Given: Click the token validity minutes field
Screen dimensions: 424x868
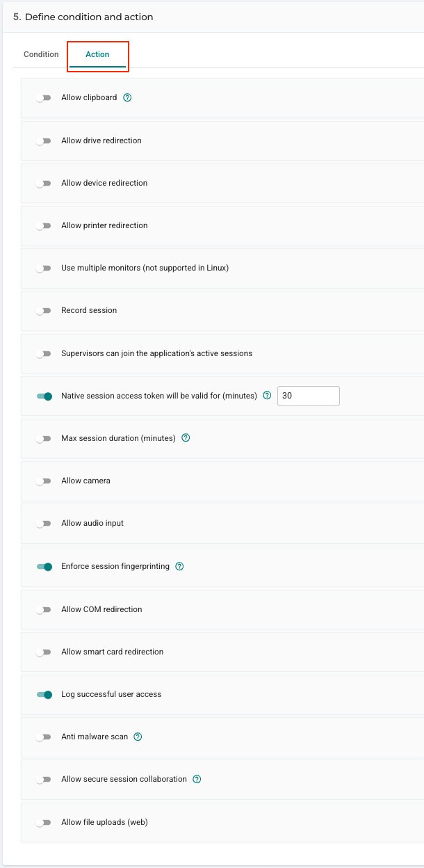Looking at the screenshot, I should tap(309, 396).
